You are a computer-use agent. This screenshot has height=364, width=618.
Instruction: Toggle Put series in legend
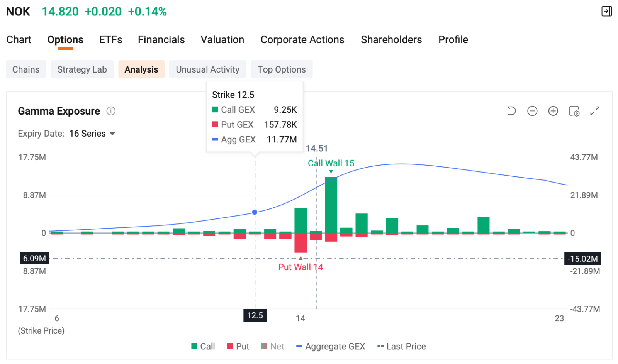[238, 346]
